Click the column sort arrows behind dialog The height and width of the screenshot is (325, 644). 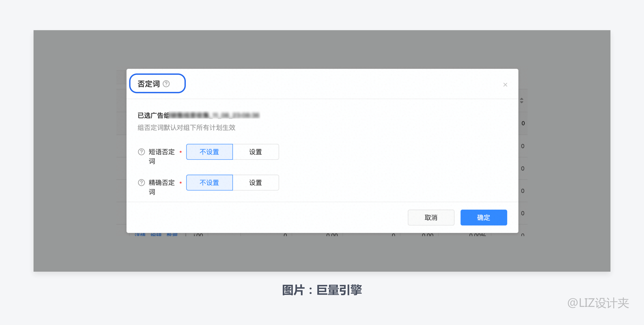tap(522, 100)
